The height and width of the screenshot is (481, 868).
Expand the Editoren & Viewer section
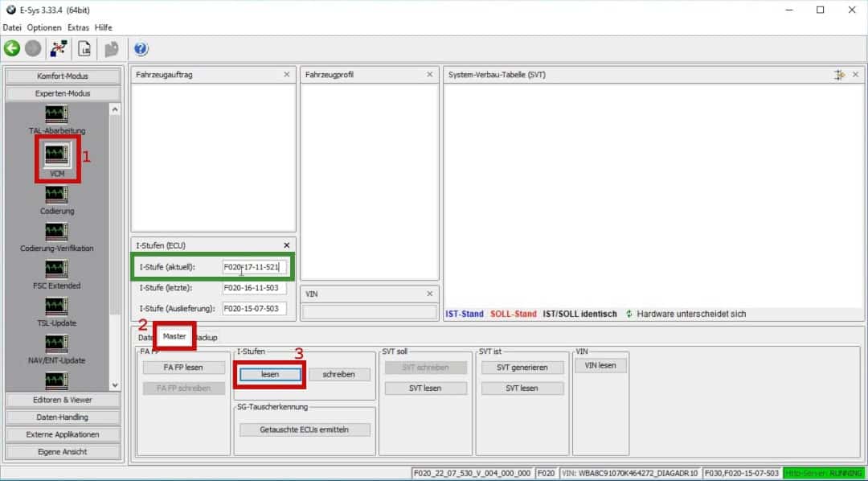click(x=63, y=400)
